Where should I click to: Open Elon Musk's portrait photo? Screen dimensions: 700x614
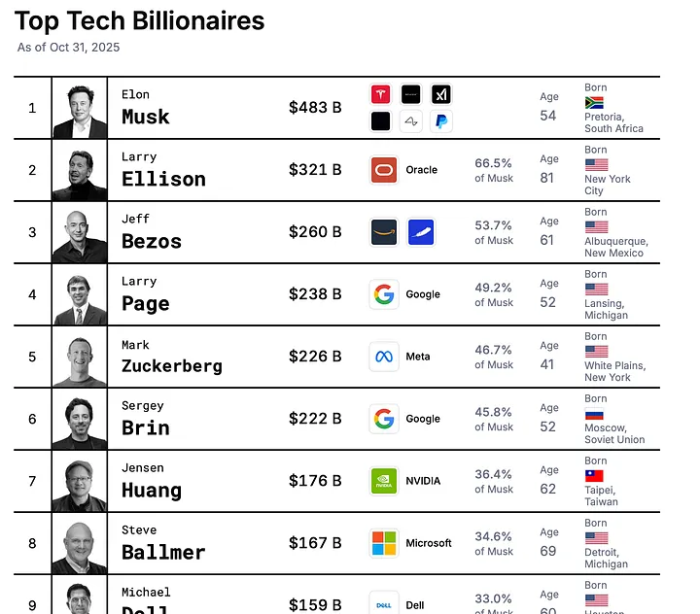(80, 108)
